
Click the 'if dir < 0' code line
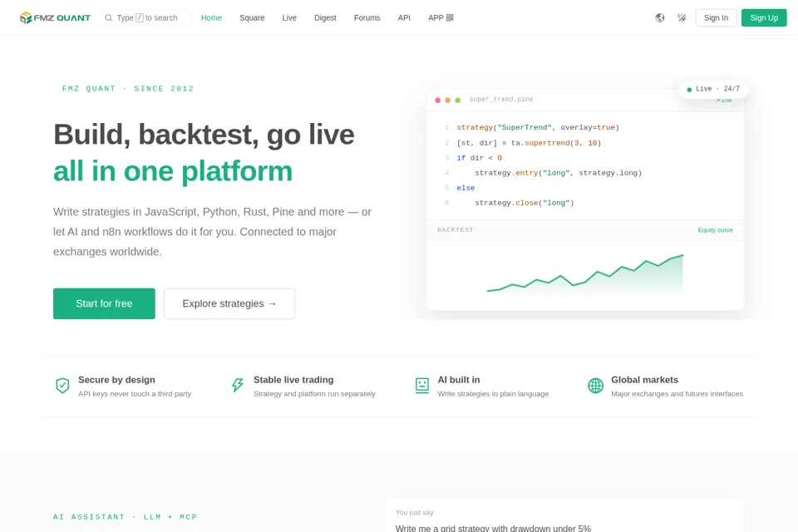tap(479, 158)
